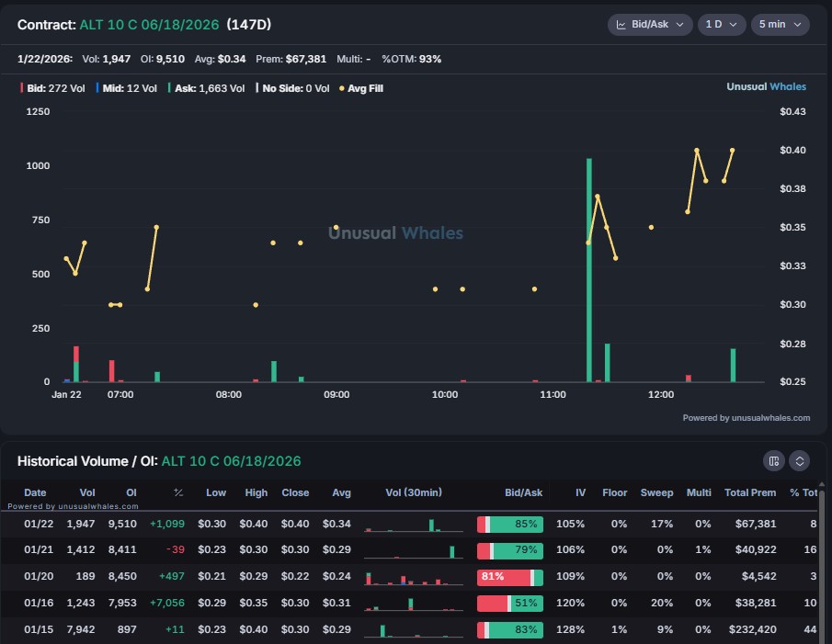Open the 5 min interval dropdown
Image resolution: width=832 pixels, height=644 pixels.
pos(780,25)
